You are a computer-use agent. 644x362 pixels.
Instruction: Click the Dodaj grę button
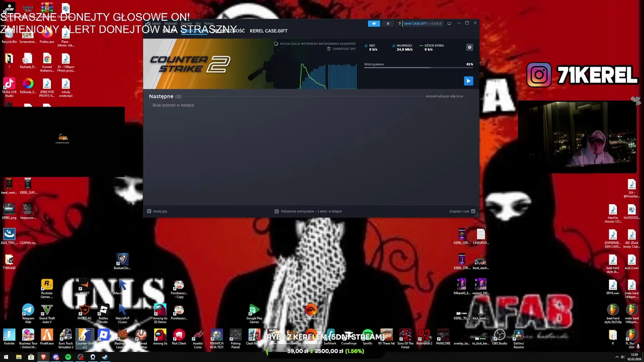157,211
